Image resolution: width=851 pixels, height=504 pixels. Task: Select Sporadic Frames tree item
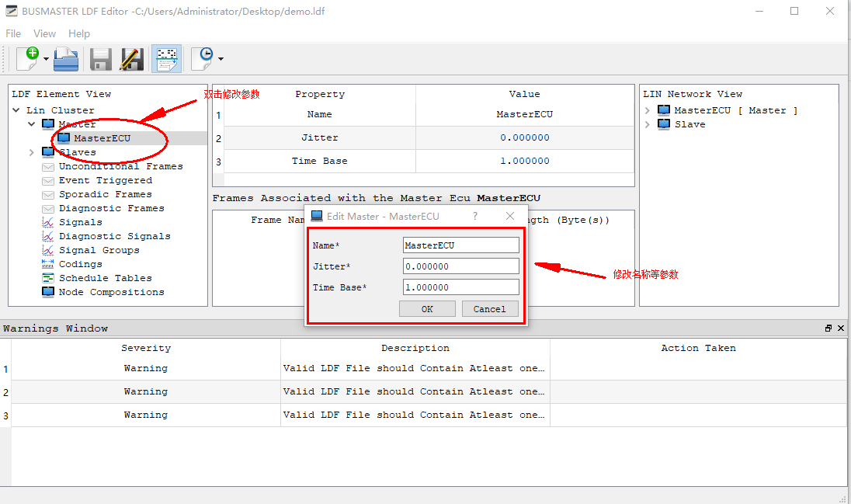point(106,194)
